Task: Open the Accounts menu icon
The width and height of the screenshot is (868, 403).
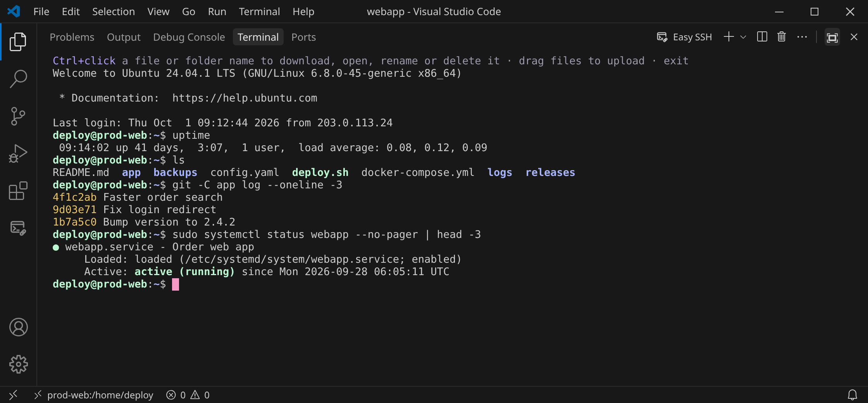Action: 18,327
